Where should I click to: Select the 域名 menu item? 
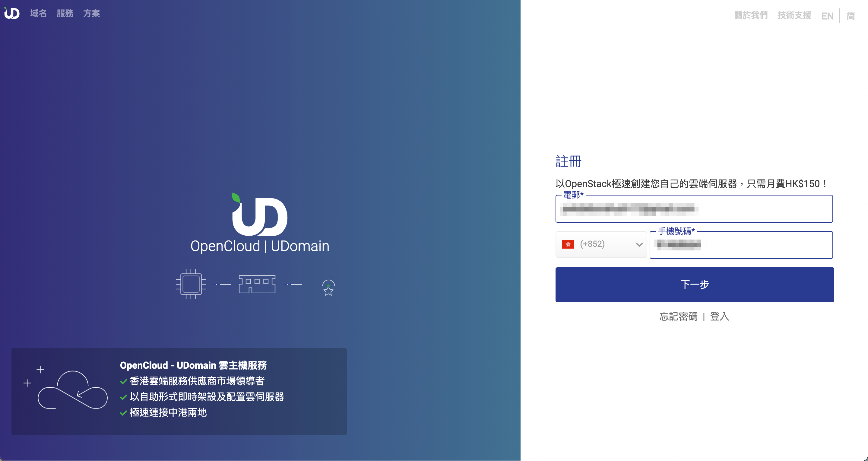tap(38, 14)
